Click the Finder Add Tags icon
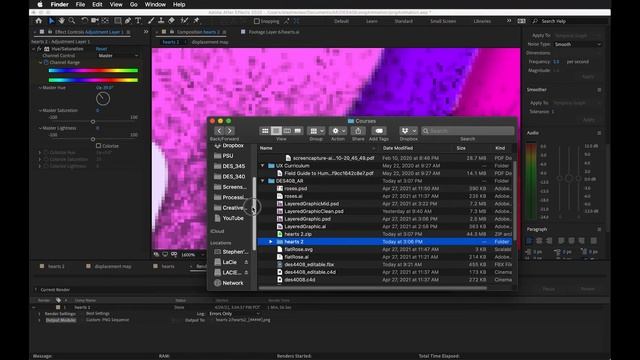This screenshot has width=640, height=360. (x=379, y=131)
